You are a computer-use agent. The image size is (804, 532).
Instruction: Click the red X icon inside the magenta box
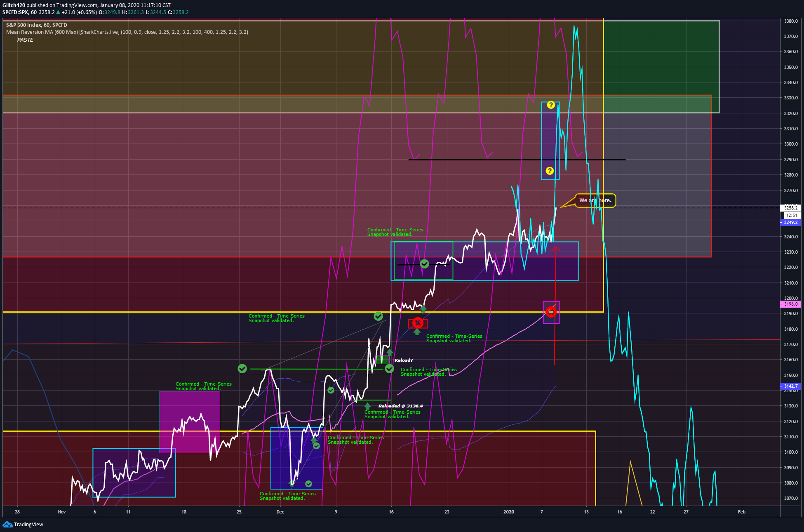[x=551, y=312]
